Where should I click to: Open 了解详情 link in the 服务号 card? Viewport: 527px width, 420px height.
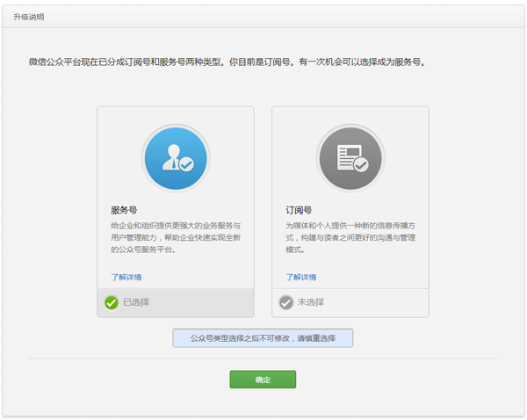click(126, 278)
